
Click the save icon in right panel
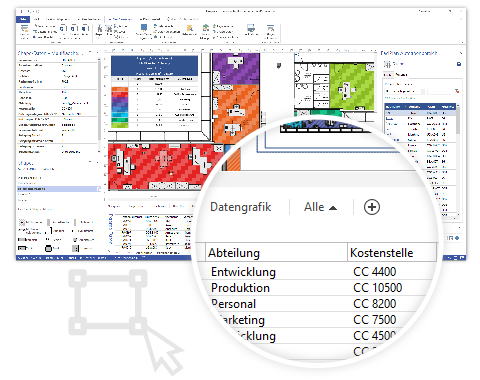click(459, 64)
